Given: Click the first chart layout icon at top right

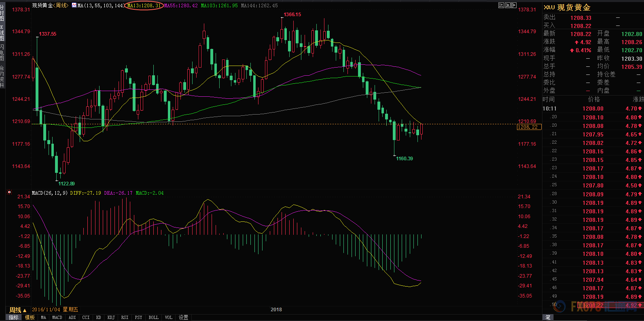Looking at the screenshot, I should [x=501, y=5].
